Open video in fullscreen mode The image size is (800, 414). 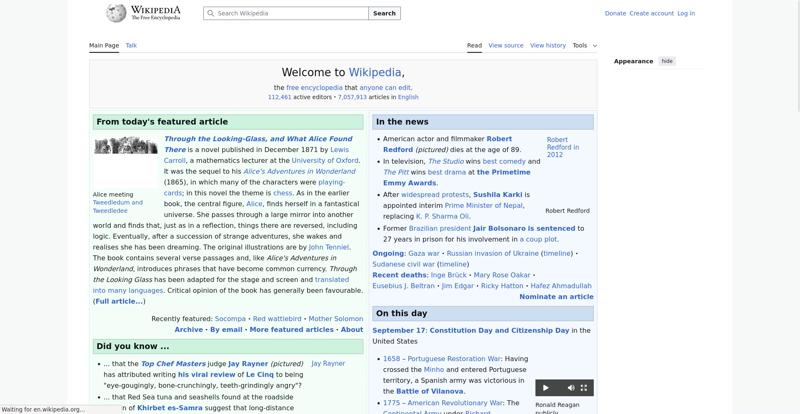584,388
